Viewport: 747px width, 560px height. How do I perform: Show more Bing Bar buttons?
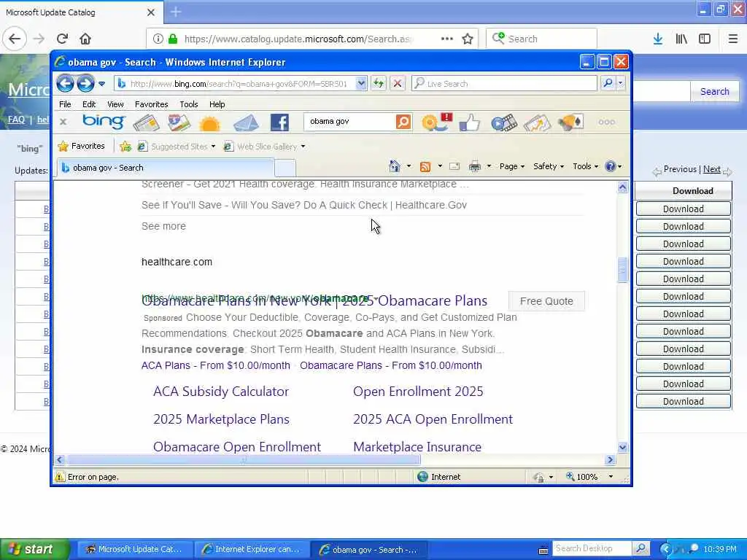click(606, 122)
